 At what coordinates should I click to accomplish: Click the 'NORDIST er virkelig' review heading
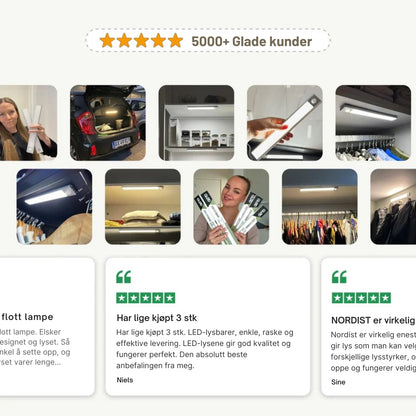pos(373,320)
